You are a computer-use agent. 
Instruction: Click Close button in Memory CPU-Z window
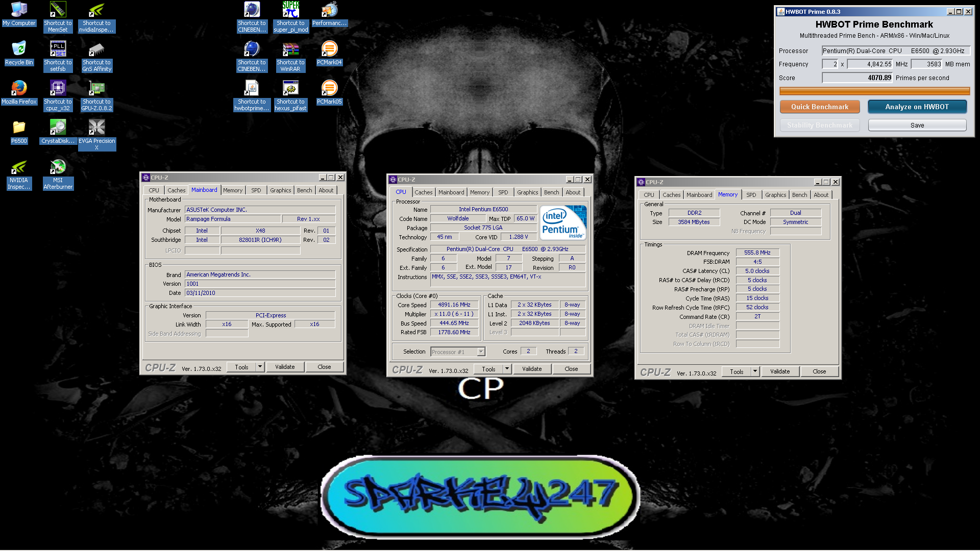tap(819, 371)
